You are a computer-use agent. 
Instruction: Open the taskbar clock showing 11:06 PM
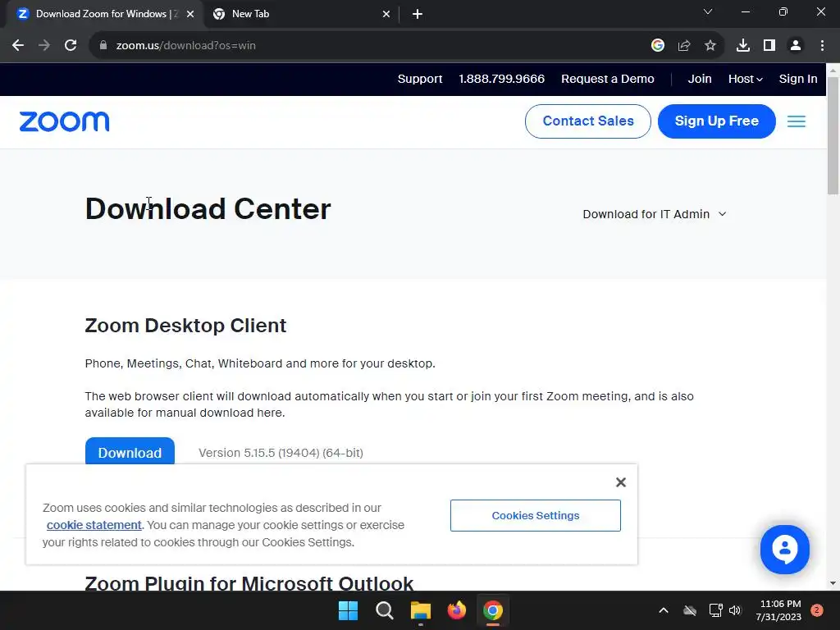(x=779, y=610)
